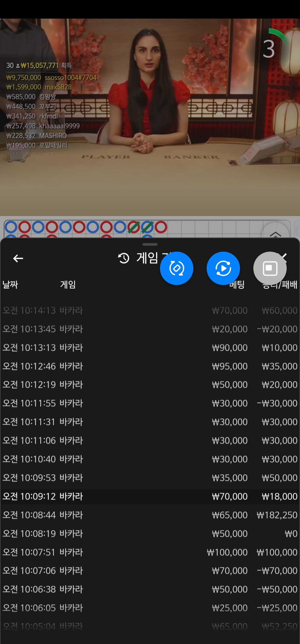Tap the blue rotate-sync floating button
The width and height of the screenshot is (300, 644).
coord(177,268)
